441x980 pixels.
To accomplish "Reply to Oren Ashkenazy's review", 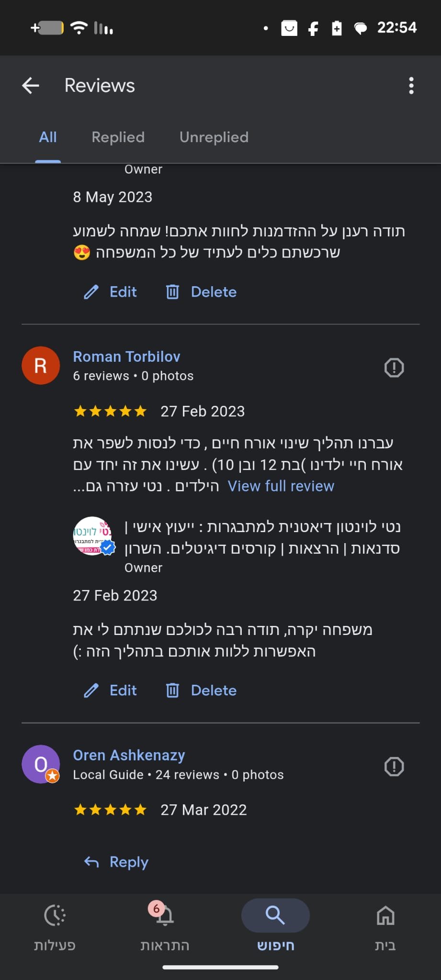I will click(117, 862).
